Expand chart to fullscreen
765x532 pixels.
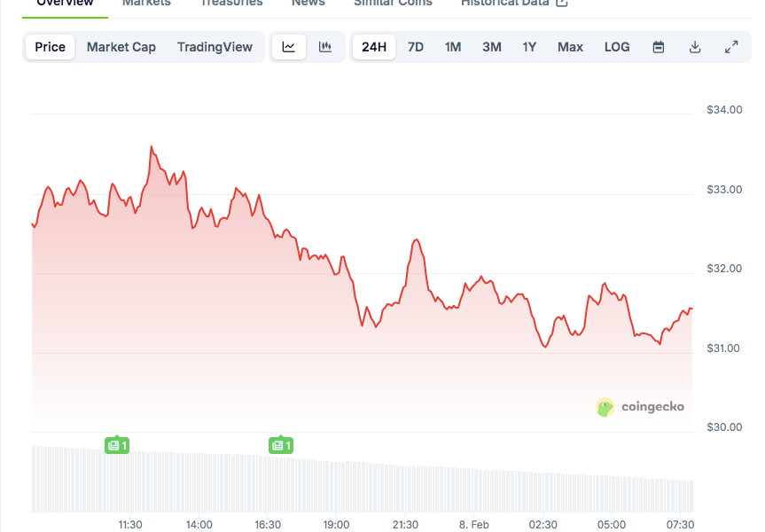click(731, 46)
